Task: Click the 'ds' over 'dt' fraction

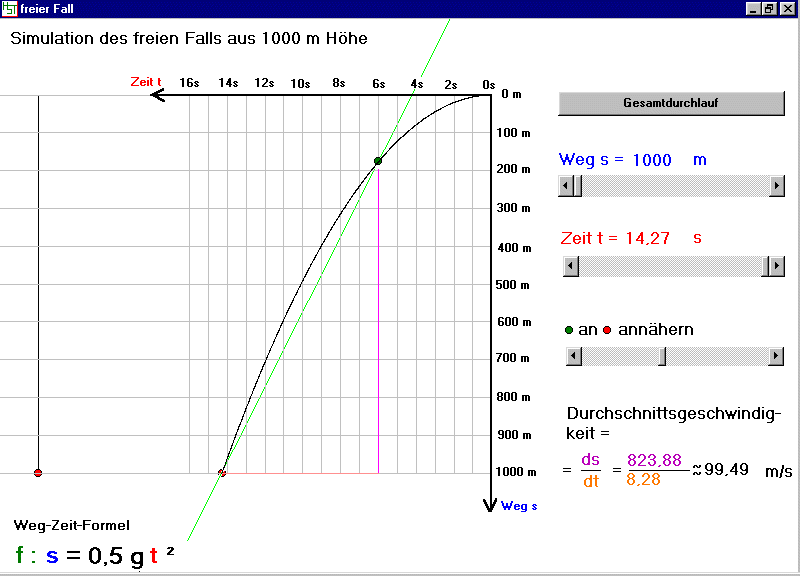Action: point(591,470)
